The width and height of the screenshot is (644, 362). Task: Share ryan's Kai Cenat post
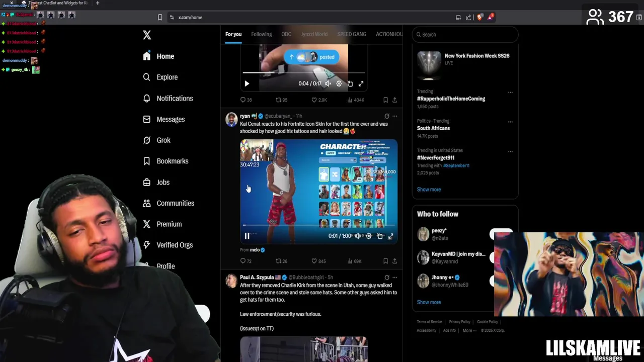tap(395, 261)
